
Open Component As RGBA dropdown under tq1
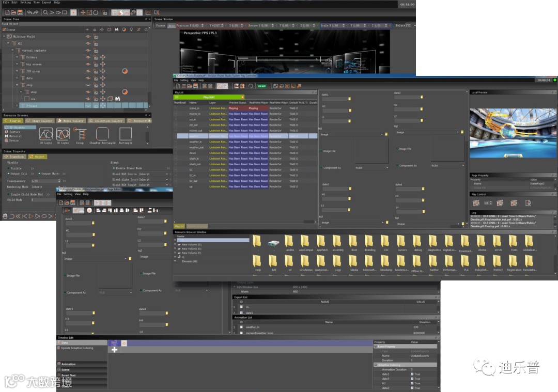pos(371,167)
